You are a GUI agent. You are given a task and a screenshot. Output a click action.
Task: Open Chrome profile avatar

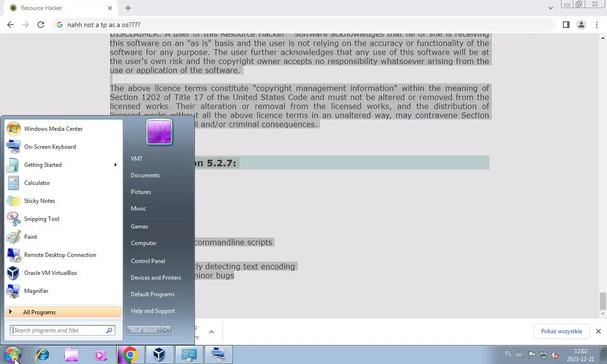(x=581, y=25)
